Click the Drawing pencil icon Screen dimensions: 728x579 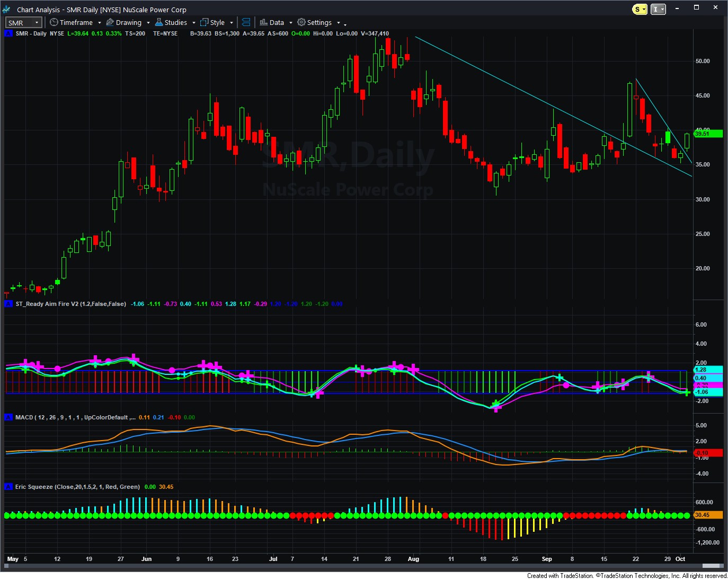[110, 22]
